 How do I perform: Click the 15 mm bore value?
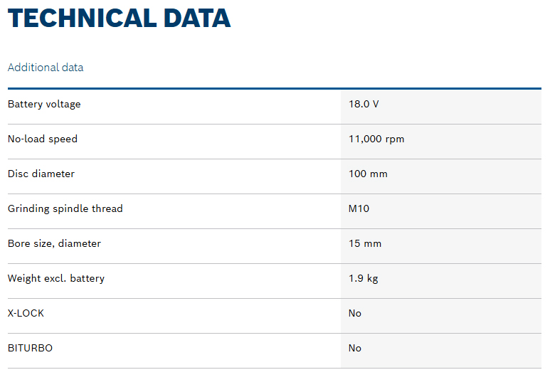point(365,244)
